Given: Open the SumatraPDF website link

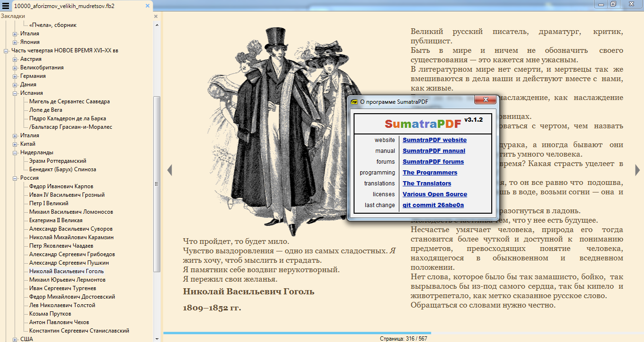Looking at the screenshot, I should (434, 140).
